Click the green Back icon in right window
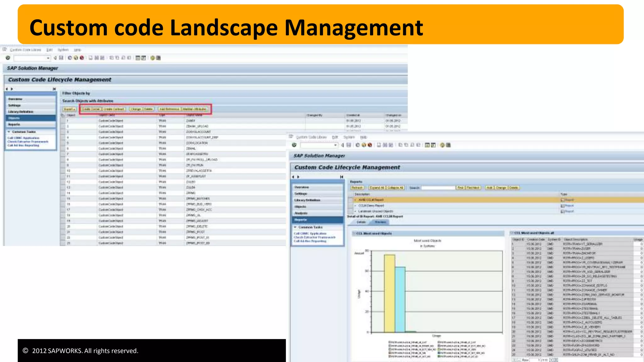 [358, 145]
